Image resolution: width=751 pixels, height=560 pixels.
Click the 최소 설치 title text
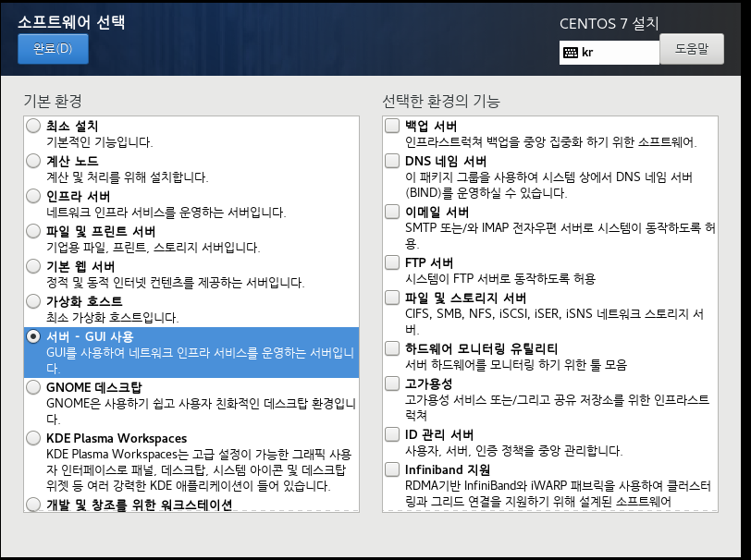(x=72, y=126)
